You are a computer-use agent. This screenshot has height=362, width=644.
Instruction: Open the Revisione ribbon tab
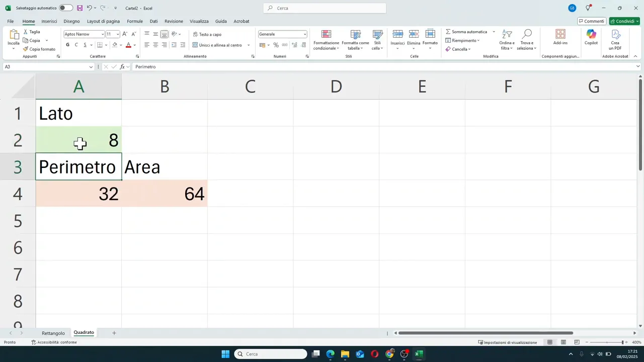coord(174,21)
